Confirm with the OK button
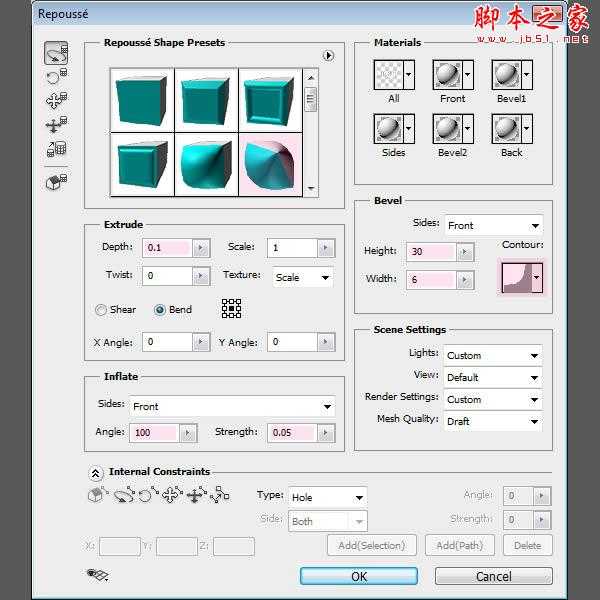 (359, 576)
